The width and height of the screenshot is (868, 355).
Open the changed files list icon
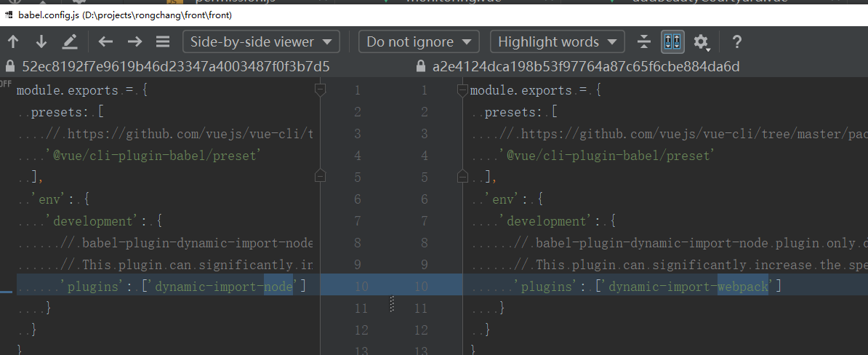[x=163, y=41]
